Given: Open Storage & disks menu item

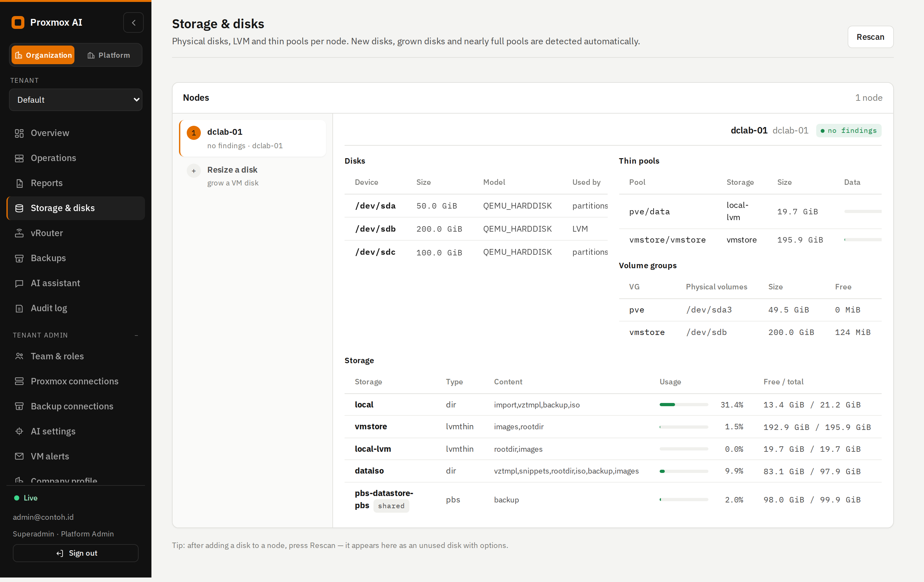Looking at the screenshot, I should [x=76, y=208].
